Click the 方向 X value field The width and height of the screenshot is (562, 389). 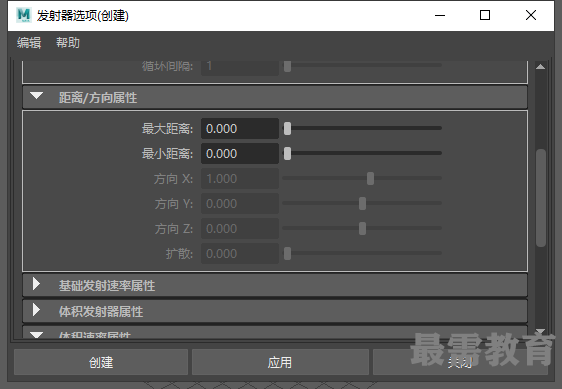coord(240,179)
